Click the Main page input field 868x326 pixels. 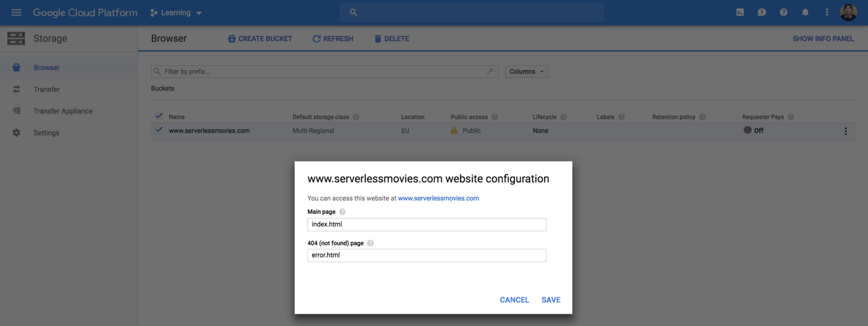click(x=426, y=224)
